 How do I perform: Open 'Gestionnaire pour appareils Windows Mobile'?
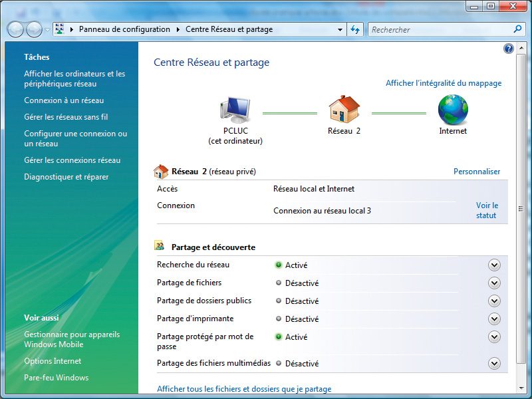pyautogui.click(x=72, y=339)
